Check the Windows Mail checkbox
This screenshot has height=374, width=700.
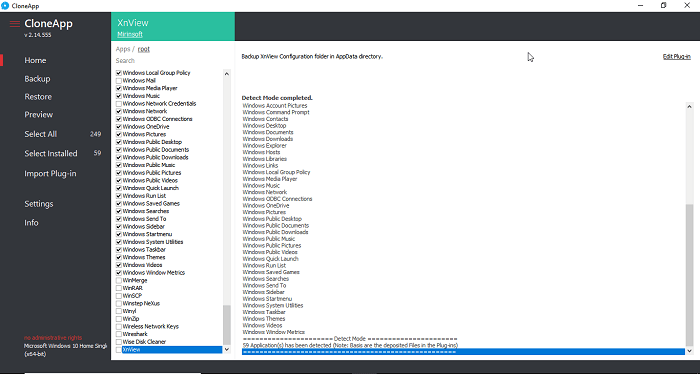pyautogui.click(x=119, y=80)
